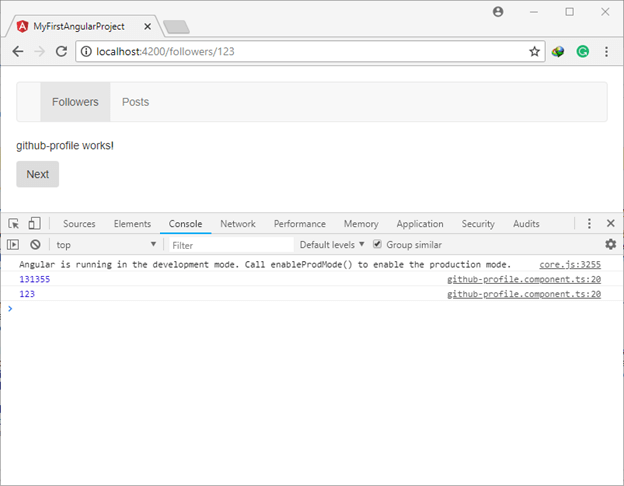Switch to the Sources tab

click(79, 224)
